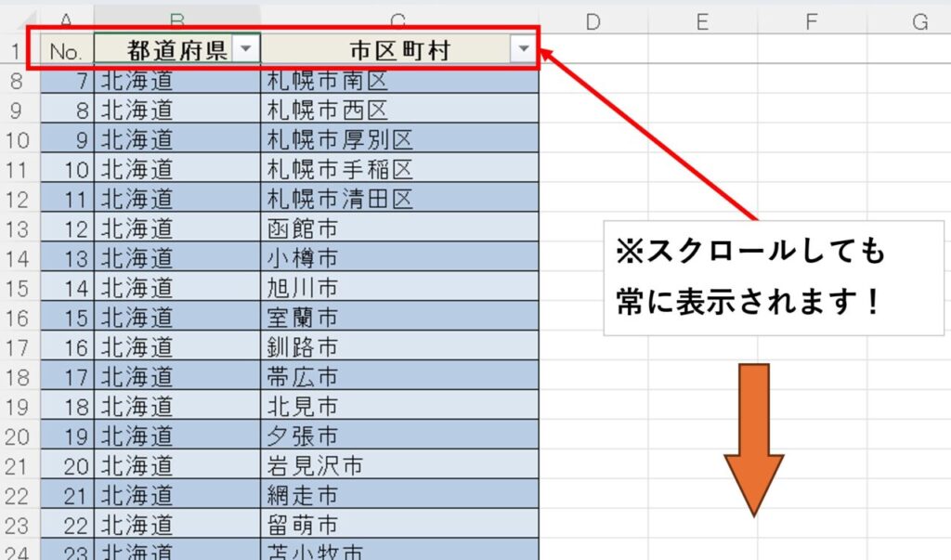Open the 市区町村 filter dropdown

point(524,48)
